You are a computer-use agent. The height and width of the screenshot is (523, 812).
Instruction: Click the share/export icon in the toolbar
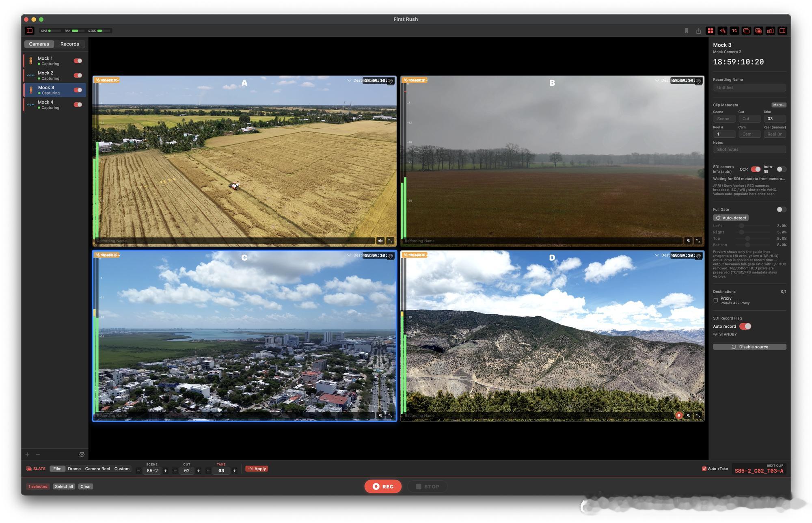(698, 31)
